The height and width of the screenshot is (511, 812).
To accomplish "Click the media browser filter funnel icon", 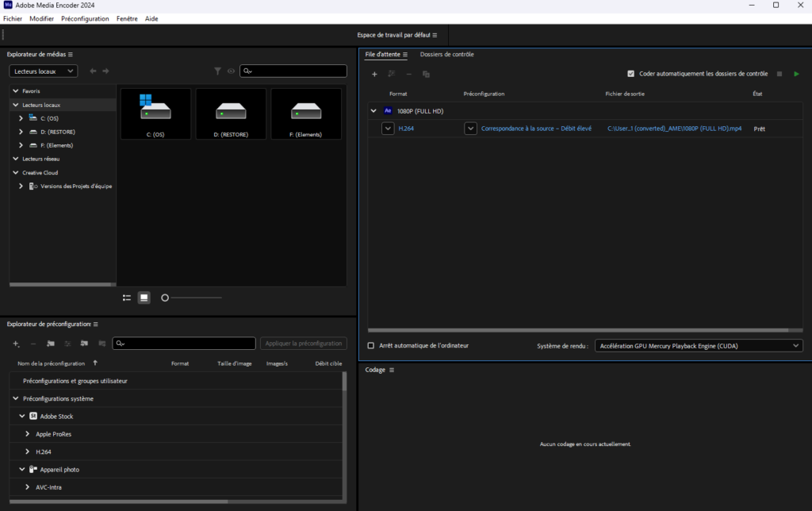I will click(x=217, y=71).
